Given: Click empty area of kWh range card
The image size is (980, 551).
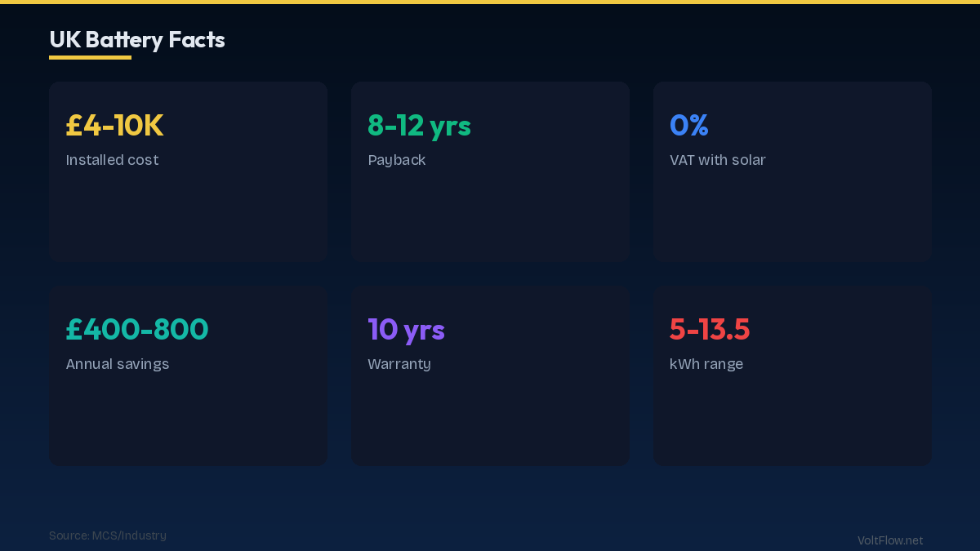Looking at the screenshot, I should point(792,420).
